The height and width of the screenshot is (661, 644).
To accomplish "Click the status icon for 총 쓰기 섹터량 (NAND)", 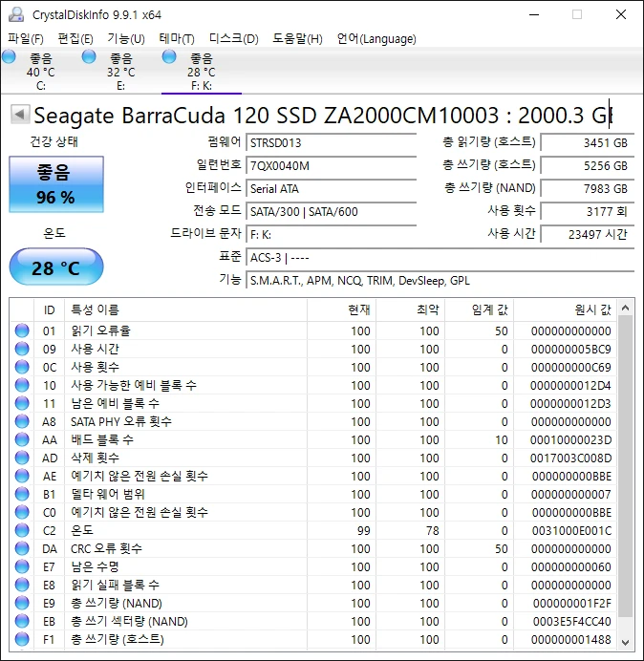I will coord(22,621).
